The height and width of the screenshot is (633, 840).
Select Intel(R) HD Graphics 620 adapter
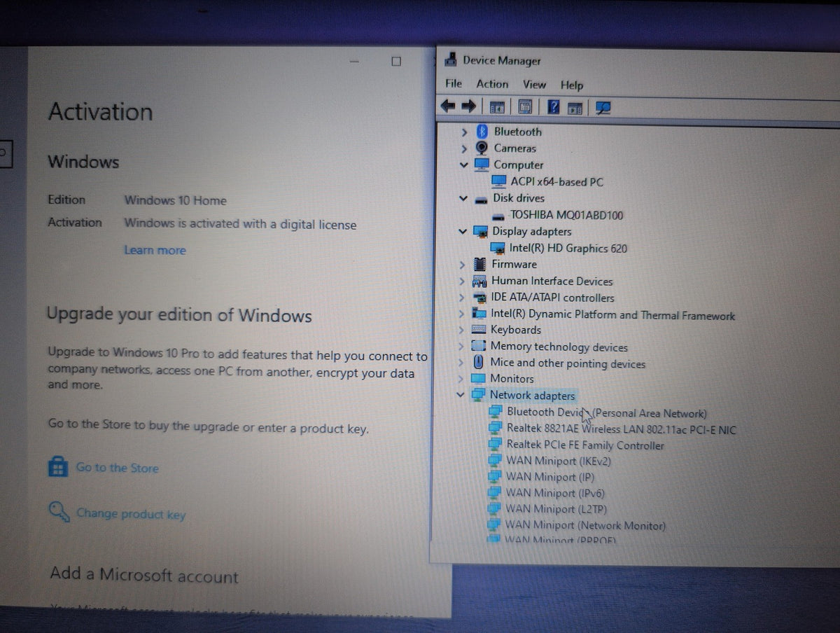tap(568, 248)
